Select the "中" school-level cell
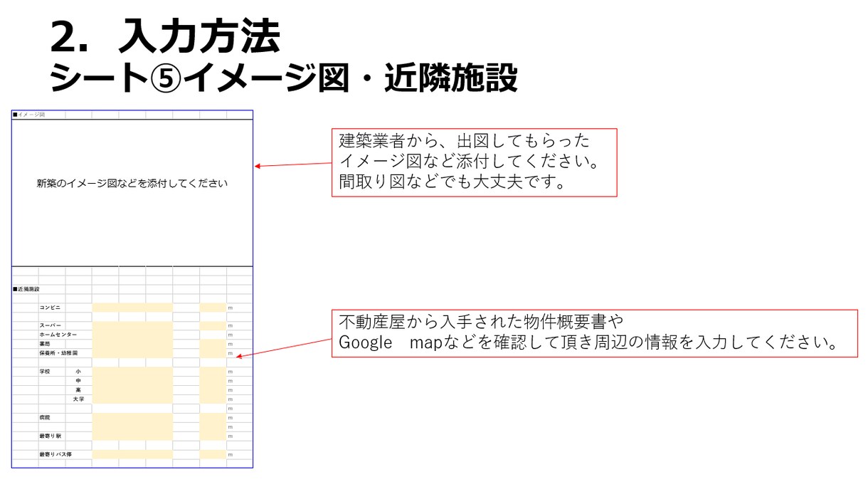Image resolution: width=868 pixels, height=482 pixels. point(78,381)
